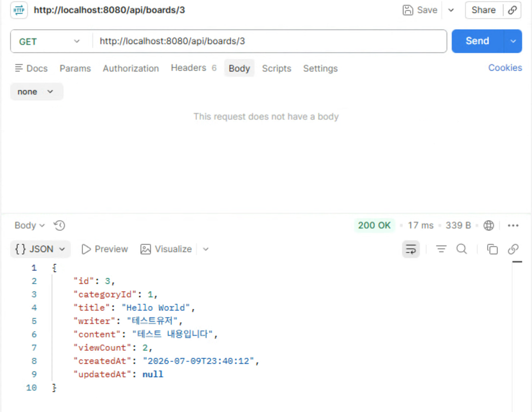Image resolution: width=532 pixels, height=412 pixels.
Task: Open the none body type dropdown
Action: coord(36,91)
